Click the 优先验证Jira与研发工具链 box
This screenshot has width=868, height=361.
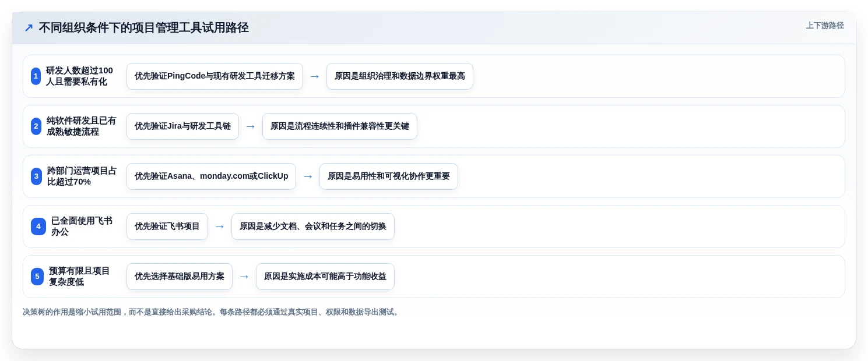(182, 126)
